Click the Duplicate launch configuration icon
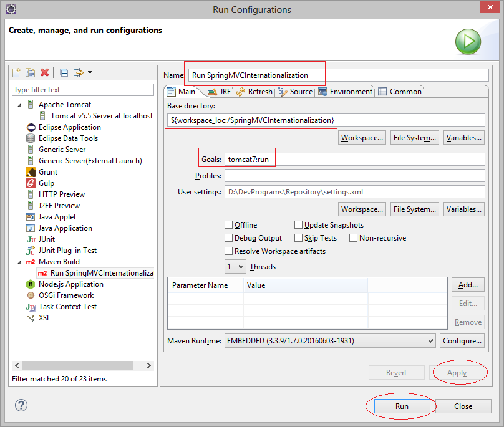 pyautogui.click(x=30, y=72)
